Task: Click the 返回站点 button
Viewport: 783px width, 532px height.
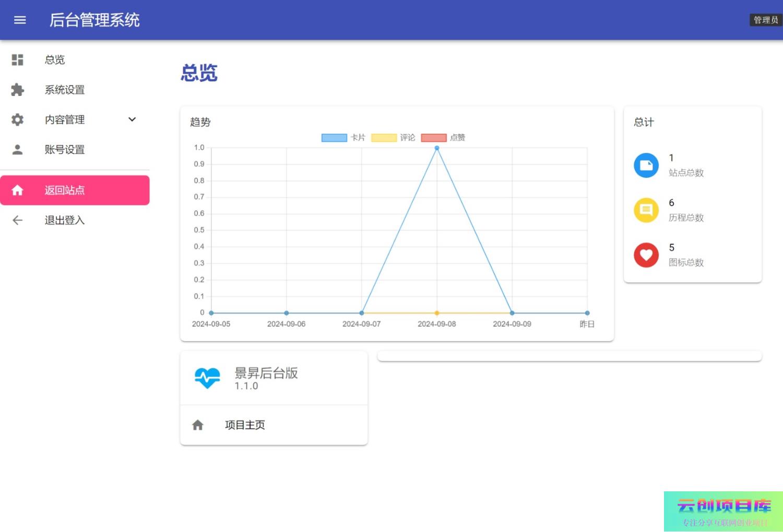Action: [75, 190]
